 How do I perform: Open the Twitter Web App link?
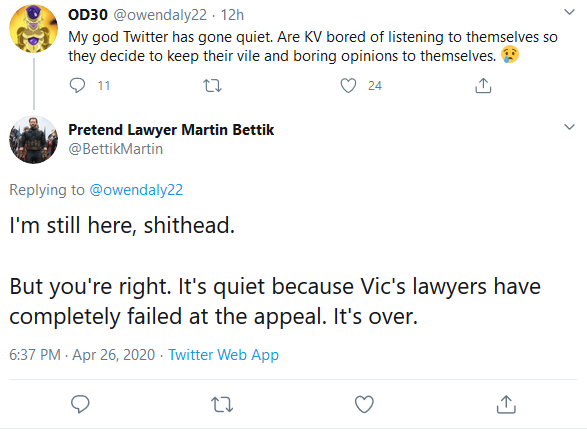click(x=223, y=355)
